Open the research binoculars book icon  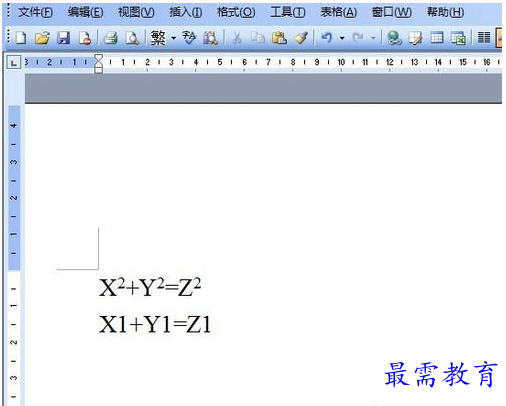click(211, 38)
